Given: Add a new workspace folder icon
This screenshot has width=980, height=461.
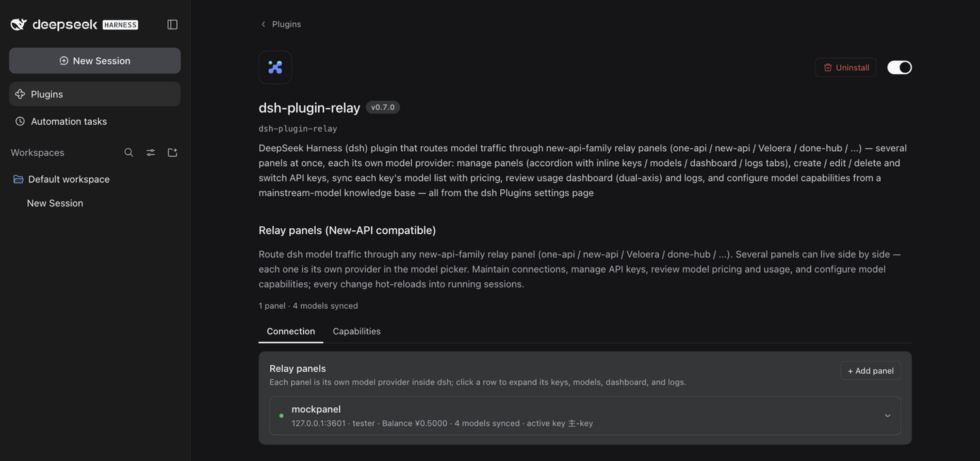Looking at the screenshot, I should 172,153.
